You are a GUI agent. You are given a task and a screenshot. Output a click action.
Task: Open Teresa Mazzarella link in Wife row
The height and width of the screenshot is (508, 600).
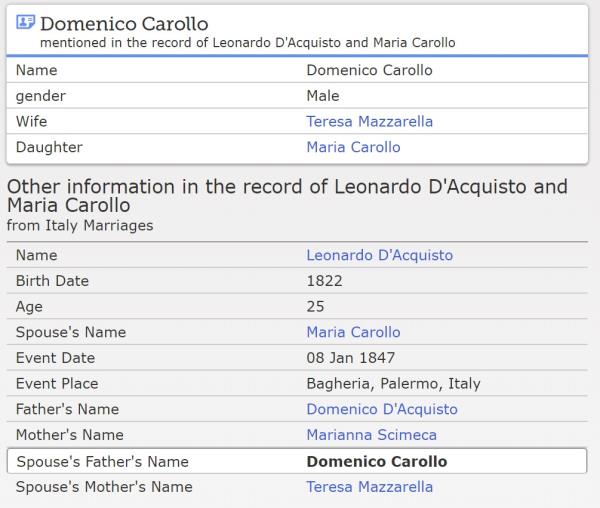[369, 122]
